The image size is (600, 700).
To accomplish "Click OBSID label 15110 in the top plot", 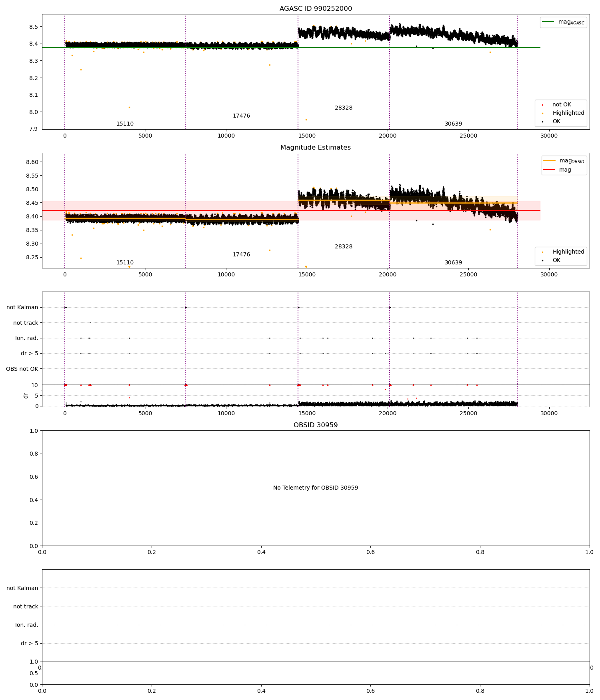I will [x=125, y=124].
